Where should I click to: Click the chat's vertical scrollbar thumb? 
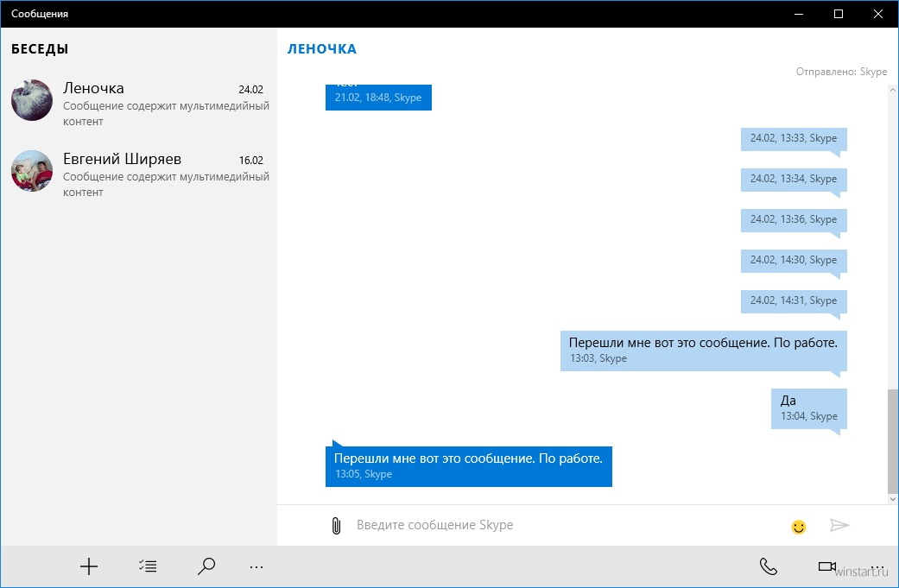(892, 440)
